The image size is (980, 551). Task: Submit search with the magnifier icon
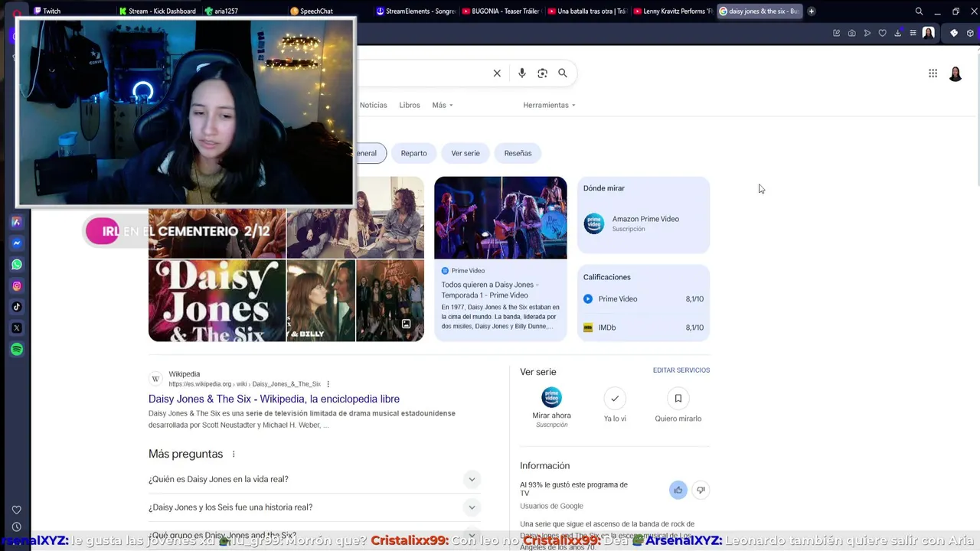click(563, 73)
